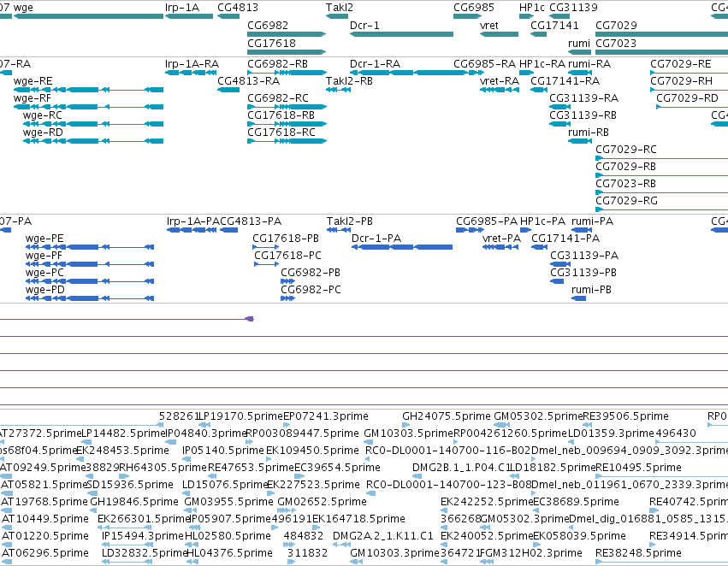This screenshot has height=566, width=728.
Task: Select the CG17618-PB protein
Action: [x=266, y=247]
